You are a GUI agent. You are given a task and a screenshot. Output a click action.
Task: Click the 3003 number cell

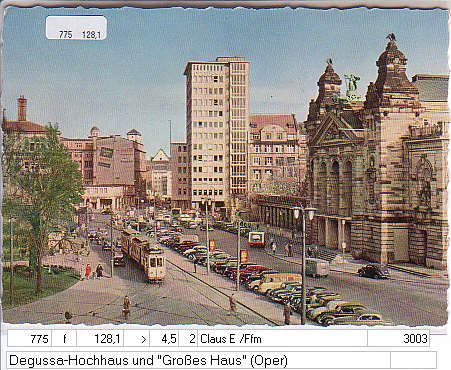398,339
